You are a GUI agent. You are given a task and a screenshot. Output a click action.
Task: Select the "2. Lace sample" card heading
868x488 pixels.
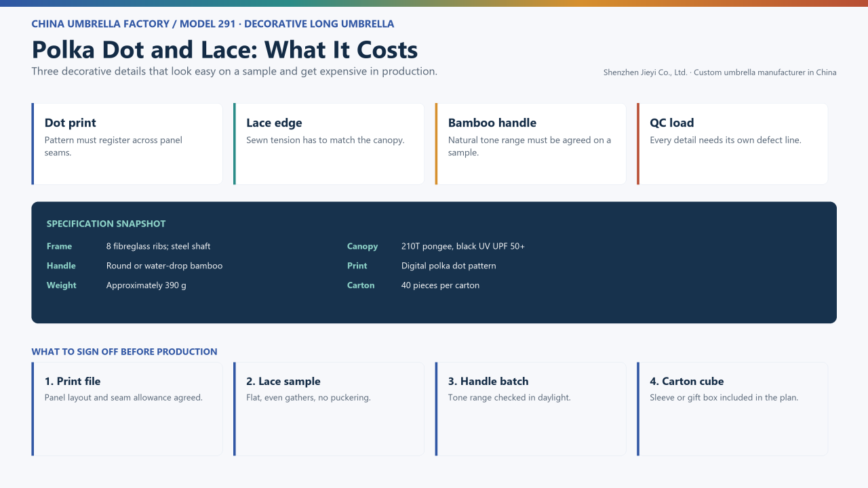coord(283,381)
